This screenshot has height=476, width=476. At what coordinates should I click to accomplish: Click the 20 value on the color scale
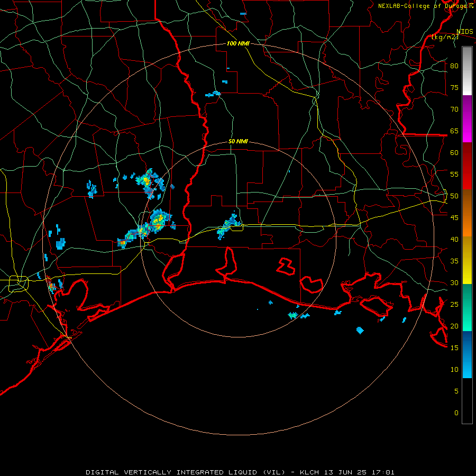(x=454, y=326)
